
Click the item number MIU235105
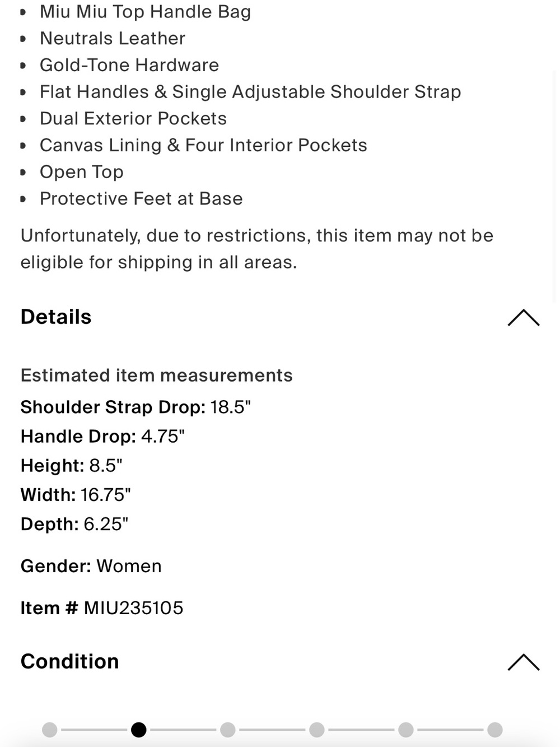(x=133, y=608)
